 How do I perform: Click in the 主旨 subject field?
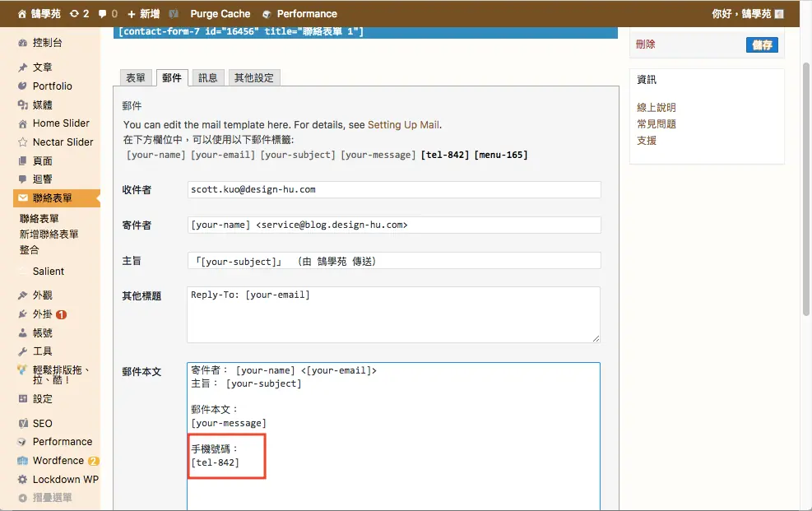pyautogui.click(x=394, y=260)
